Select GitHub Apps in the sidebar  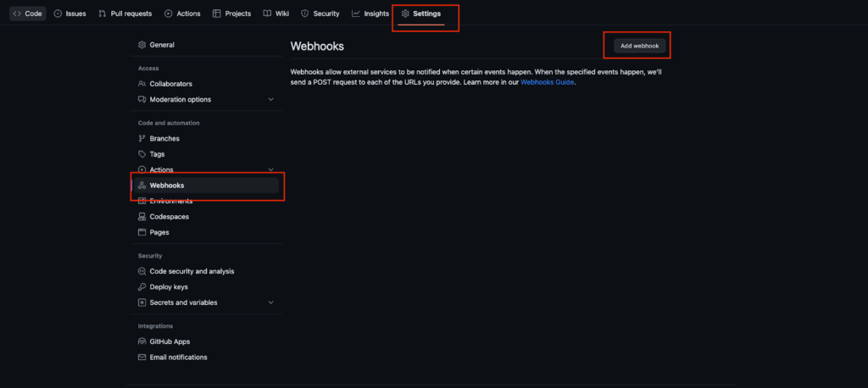[170, 341]
